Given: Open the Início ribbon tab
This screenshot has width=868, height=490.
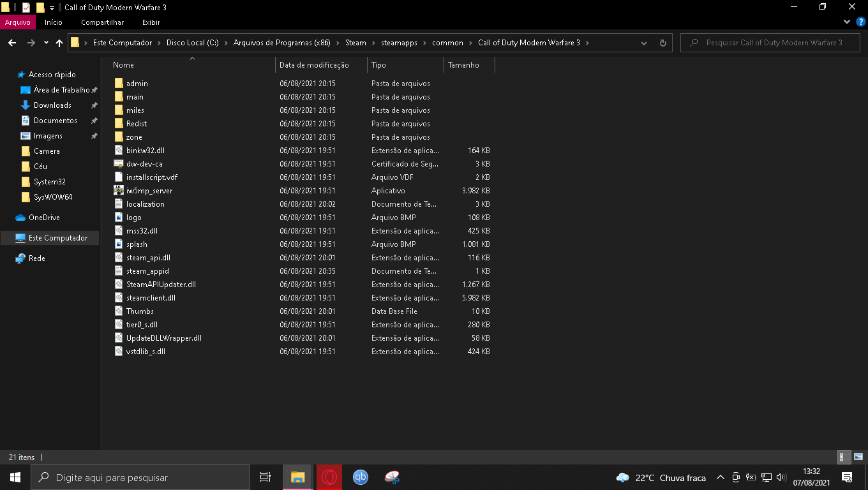Looking at the screenshot, I should pos(54,22).
